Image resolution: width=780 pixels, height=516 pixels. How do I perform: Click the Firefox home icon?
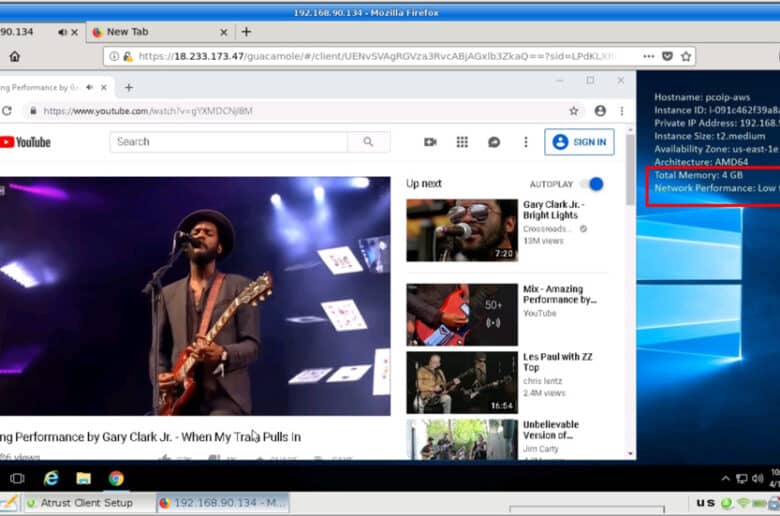tap(15, 56)
